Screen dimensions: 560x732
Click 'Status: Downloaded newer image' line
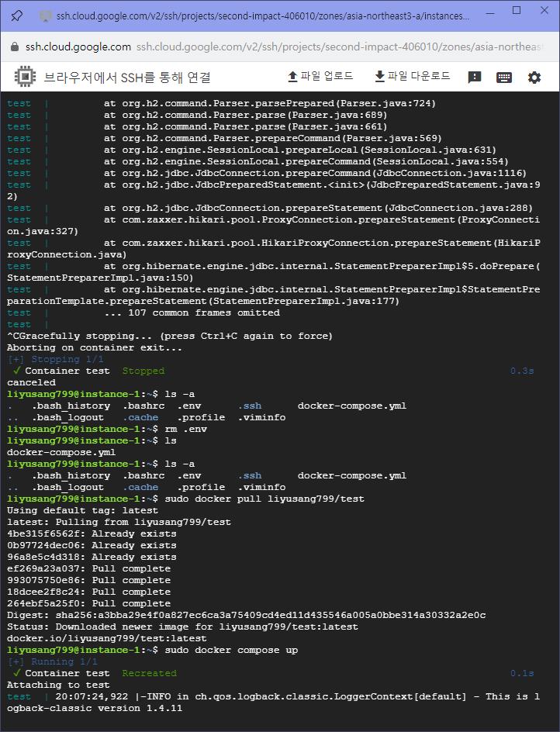click(x=182, y=627)
